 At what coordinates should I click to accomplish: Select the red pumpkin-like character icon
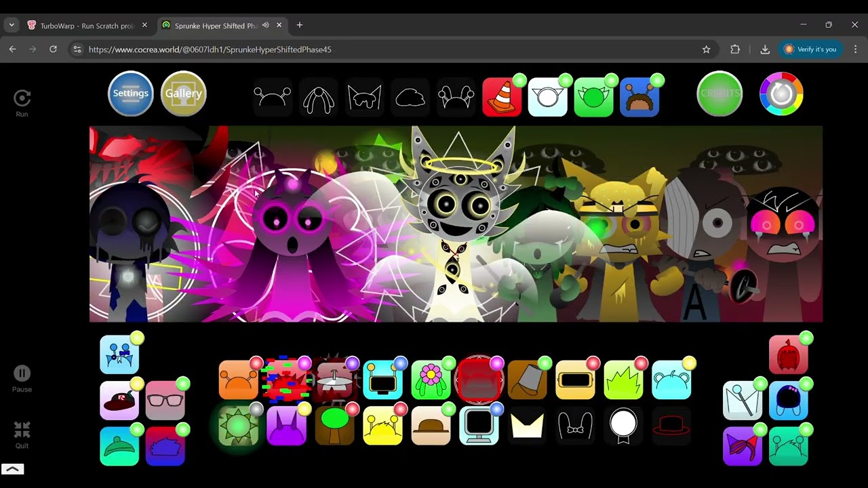point(789,354)
